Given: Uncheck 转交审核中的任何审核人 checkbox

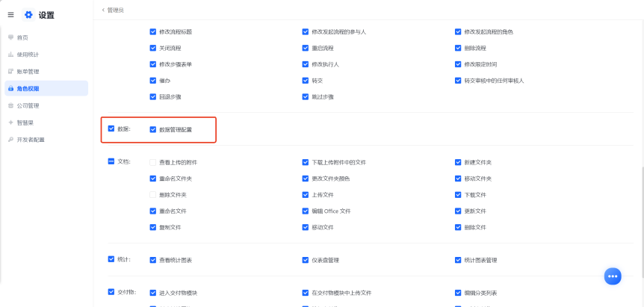Looking at the screenshot, I should (x=458, y=81).
